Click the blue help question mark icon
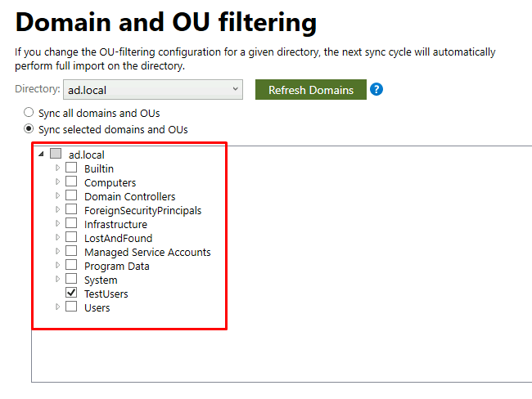Viewport: 532px width, 399px height. point(376,89)
